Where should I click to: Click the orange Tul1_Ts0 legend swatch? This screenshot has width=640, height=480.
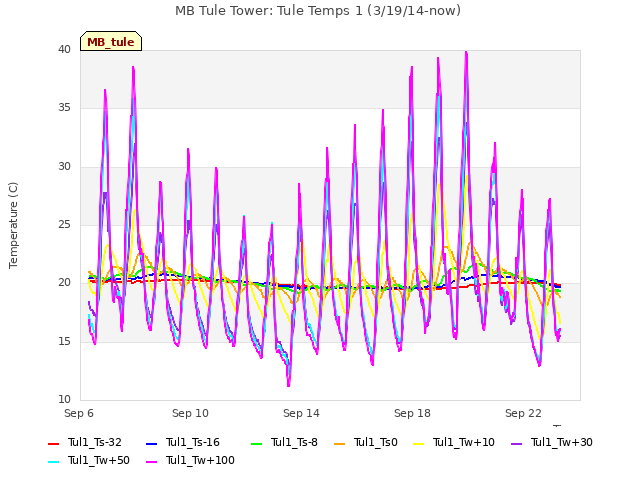(340, 444)
